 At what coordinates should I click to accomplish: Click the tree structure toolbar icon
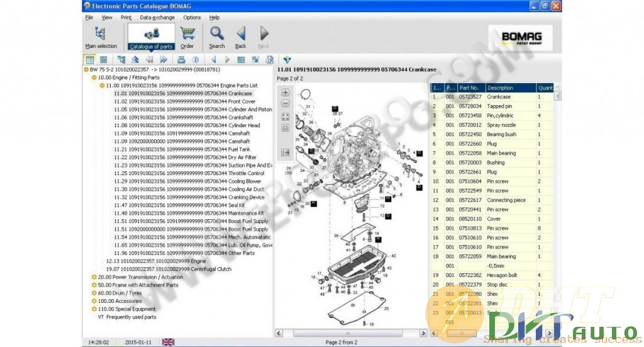click(x=121, y=60)
